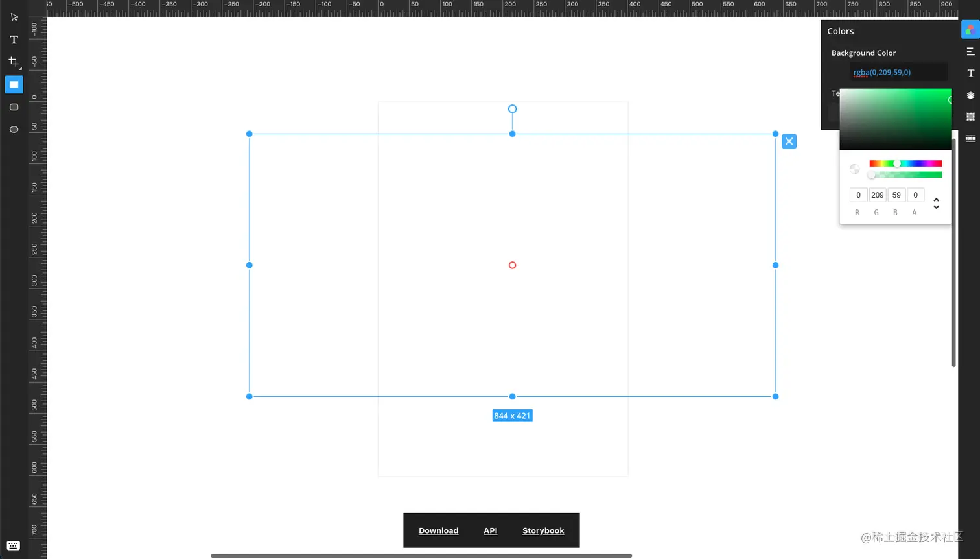
Task: Click the bottom-right resize handle
Action: (x=775, y=396)
